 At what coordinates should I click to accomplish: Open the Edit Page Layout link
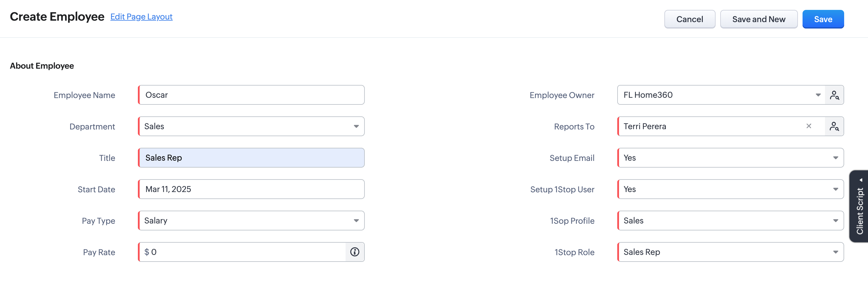[x=141, y=17]
